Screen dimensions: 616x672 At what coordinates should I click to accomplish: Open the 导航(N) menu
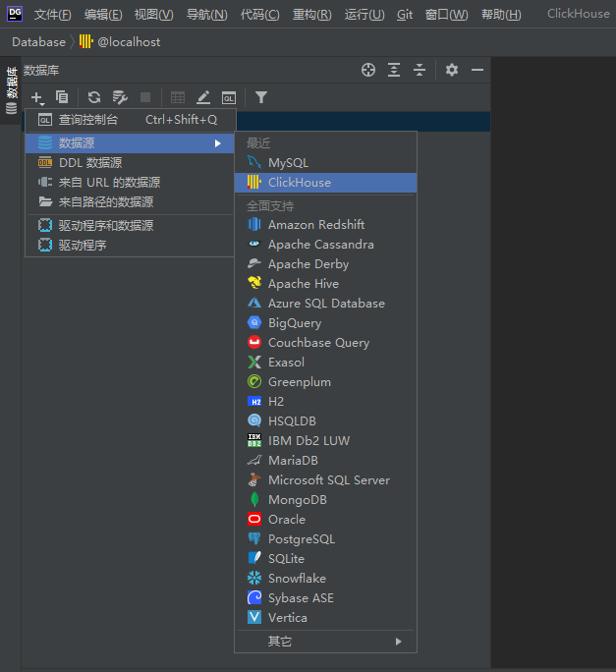[x=207, y=15]
